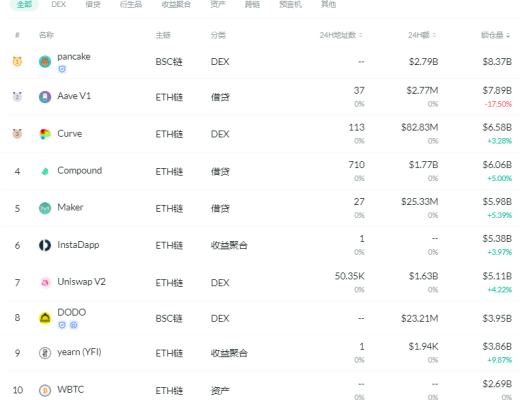This screenshot has width=520, height=400.
Task: Click WBTC's $2.69B locked value
Action: [x=497, y=384]
